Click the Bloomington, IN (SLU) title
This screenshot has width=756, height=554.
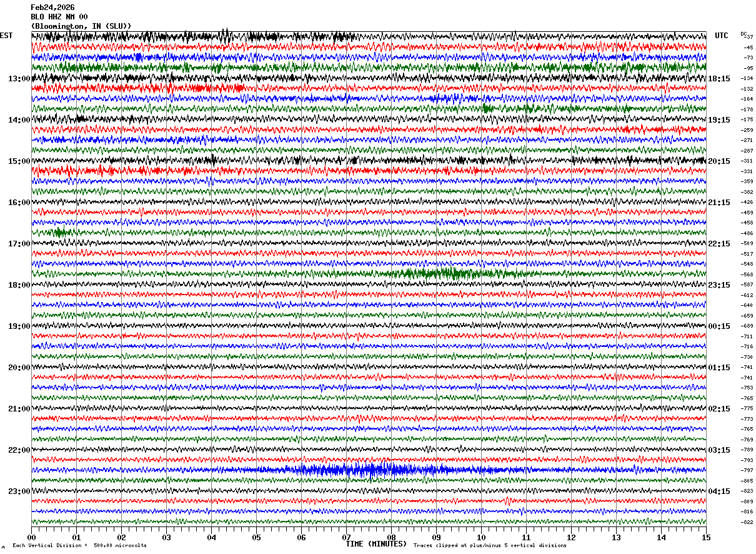[x=81, y=26]
